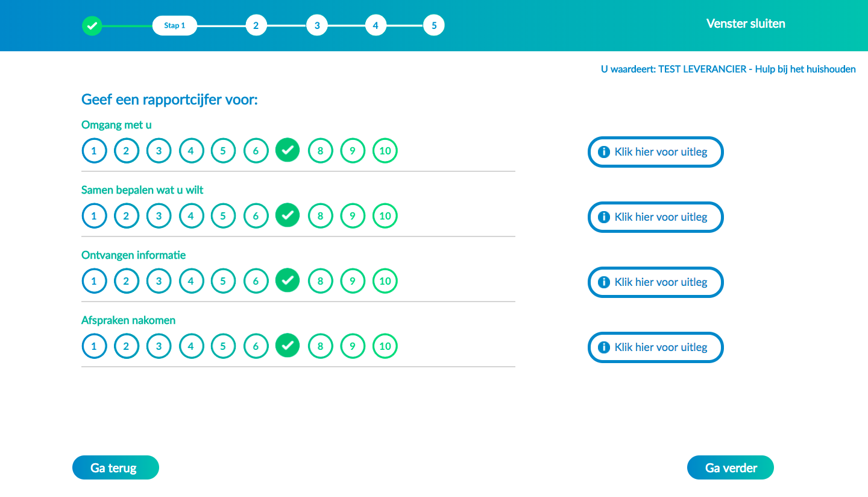Click the Ga verder button

(x=731, y=467)
